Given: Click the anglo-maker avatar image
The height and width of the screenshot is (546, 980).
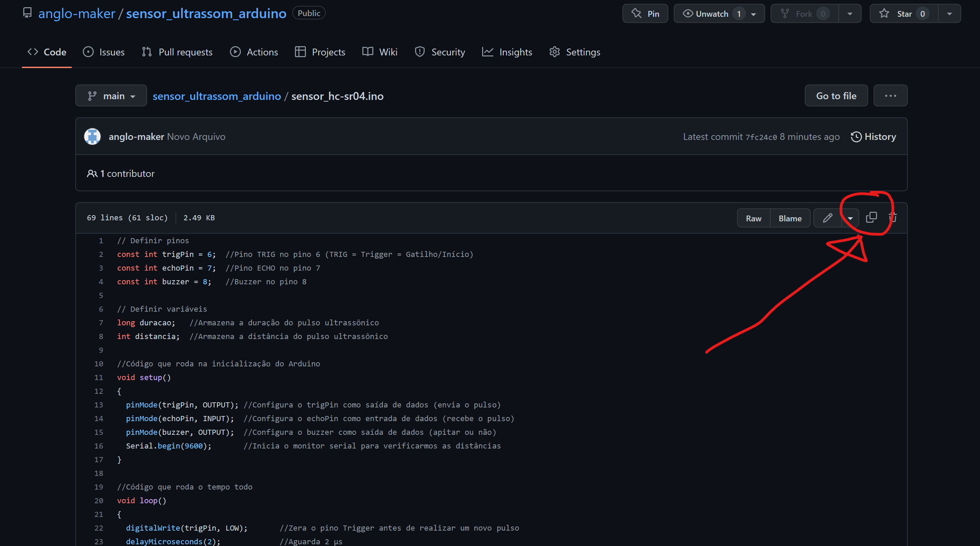Looking at the screenshot, I should pos(92,136).
